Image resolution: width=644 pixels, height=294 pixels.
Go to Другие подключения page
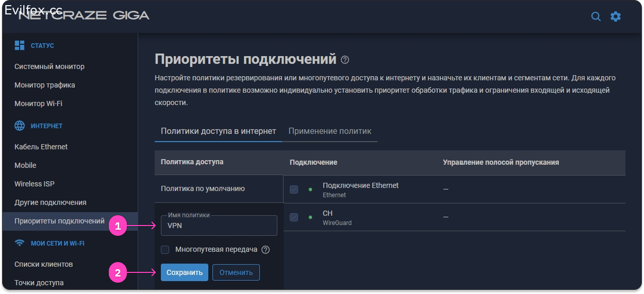50,202
